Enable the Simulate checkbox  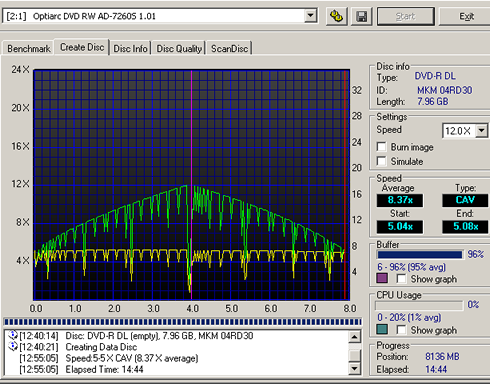coord(381,161)
